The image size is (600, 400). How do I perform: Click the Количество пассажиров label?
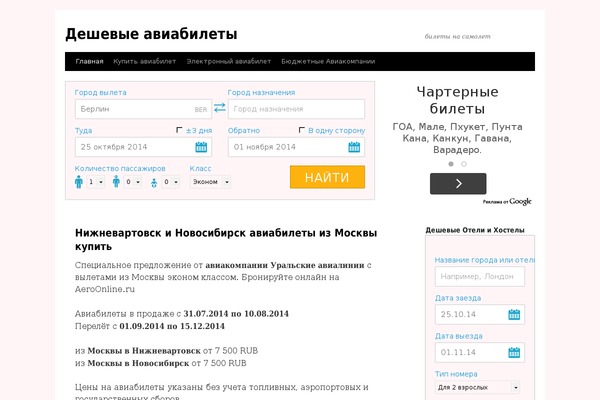click(120, 168)
